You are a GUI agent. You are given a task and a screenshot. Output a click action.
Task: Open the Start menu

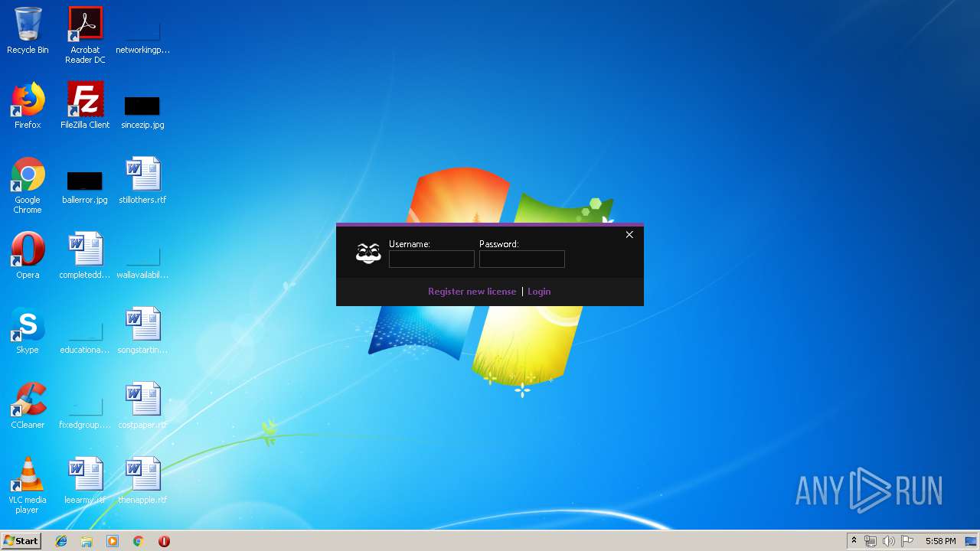(21, 541)
